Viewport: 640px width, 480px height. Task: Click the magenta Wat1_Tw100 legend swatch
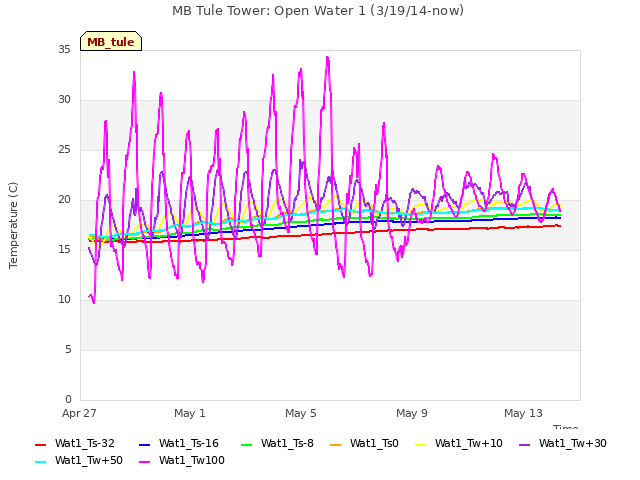click(144, 462)
